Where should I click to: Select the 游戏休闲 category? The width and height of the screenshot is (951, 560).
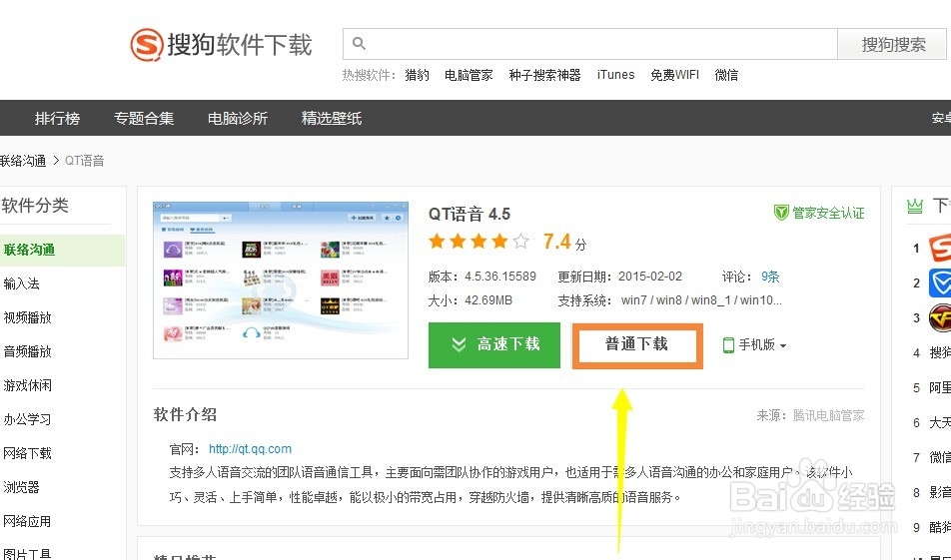28,385
